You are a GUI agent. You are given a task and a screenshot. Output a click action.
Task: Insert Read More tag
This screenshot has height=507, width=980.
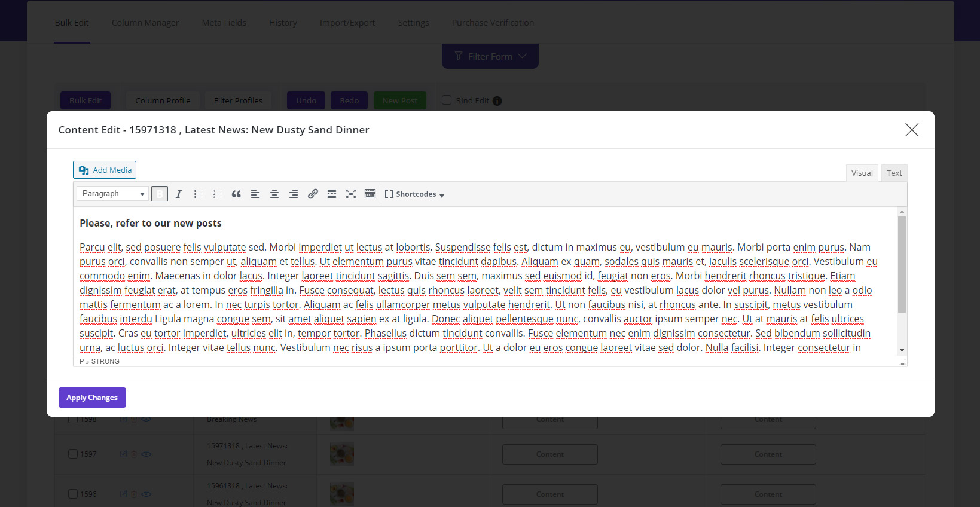pyautogui.click(x=332, y=194)
